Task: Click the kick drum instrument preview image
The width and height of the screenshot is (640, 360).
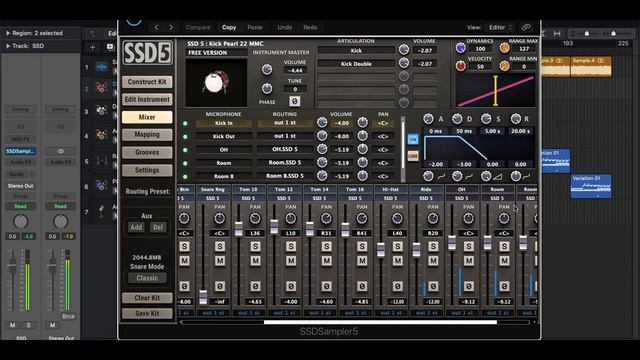Action: 216,82
